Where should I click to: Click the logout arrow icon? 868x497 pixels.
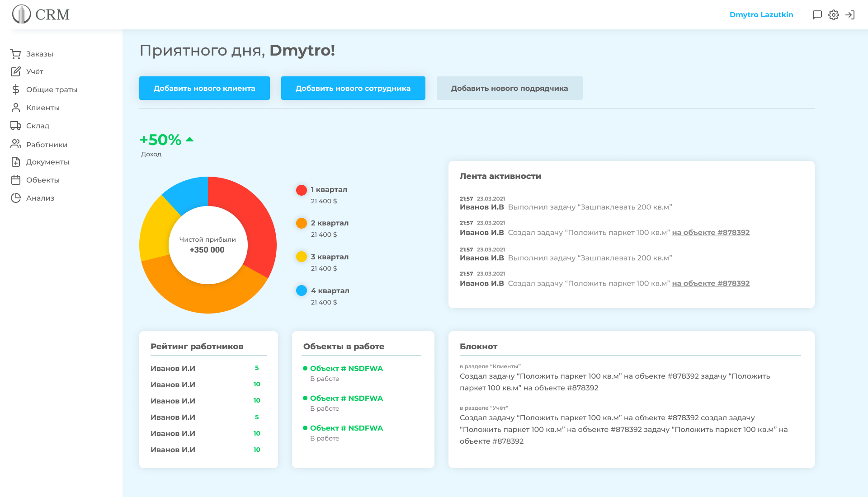click(x=850, y=15)
